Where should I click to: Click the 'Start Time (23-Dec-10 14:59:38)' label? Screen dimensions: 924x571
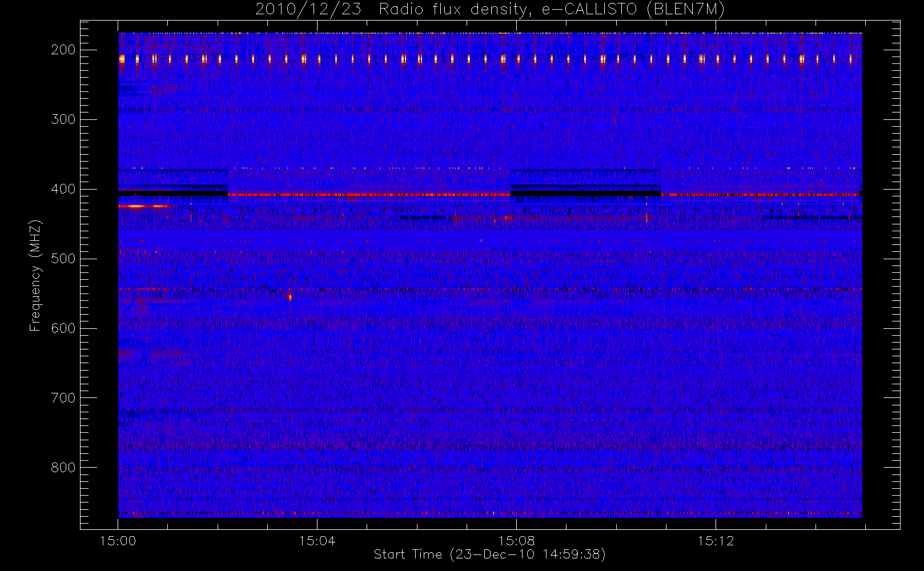(489, 554)
